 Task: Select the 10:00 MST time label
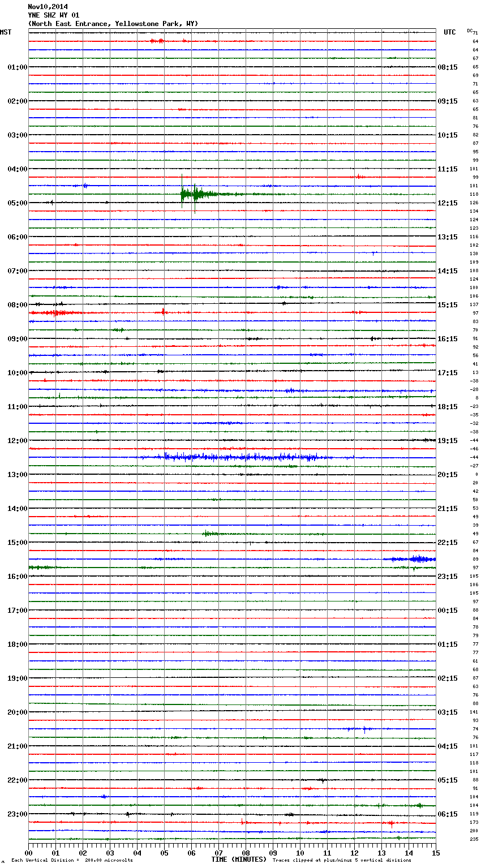pos(18,373)
